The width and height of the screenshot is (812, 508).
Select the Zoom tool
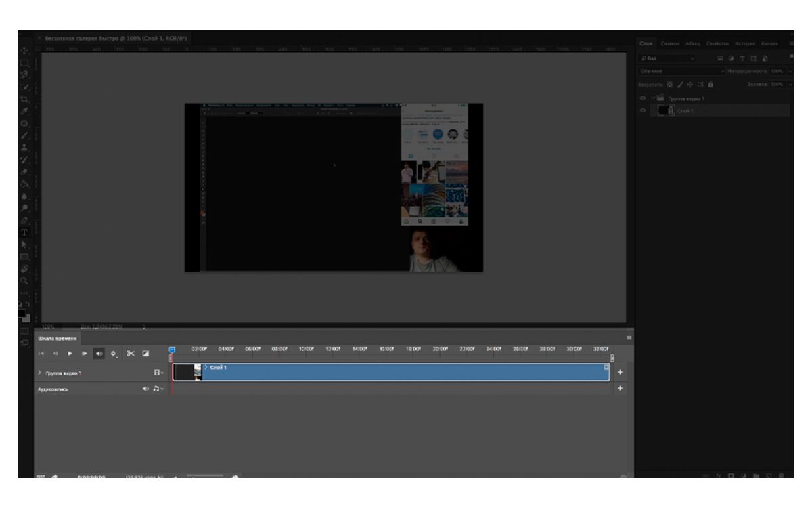(25, 280)
